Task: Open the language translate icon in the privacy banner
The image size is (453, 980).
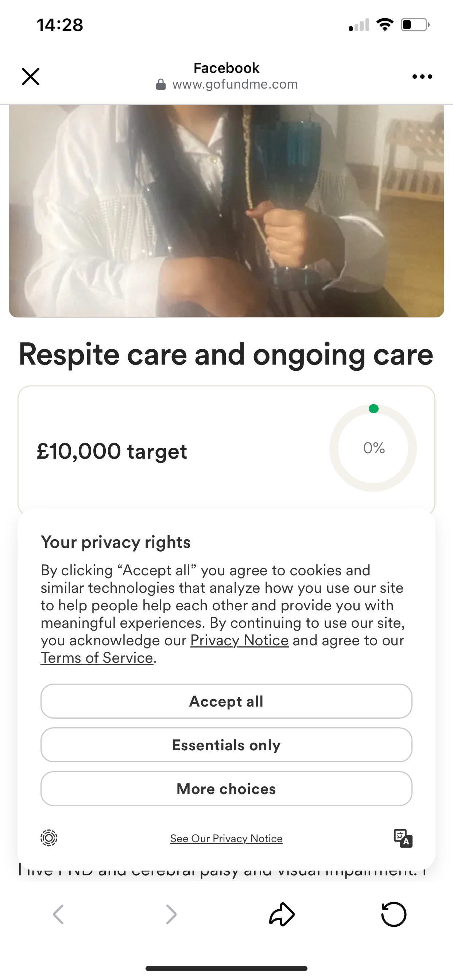Action: [403, 838]
